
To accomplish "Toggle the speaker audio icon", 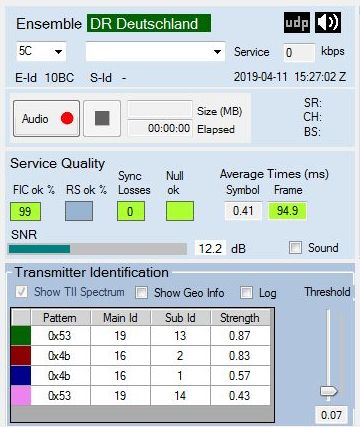I will point(328,23).
